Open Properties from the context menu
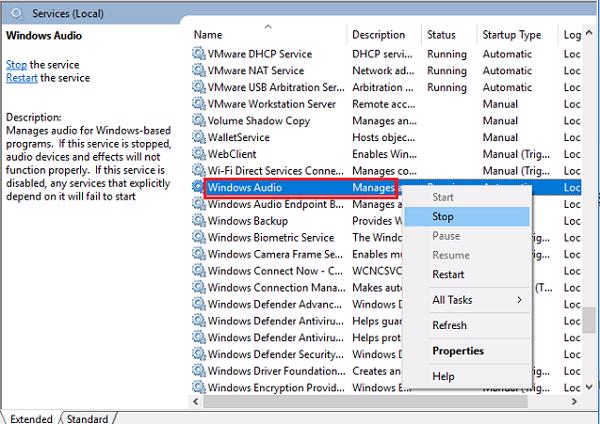 467,351
